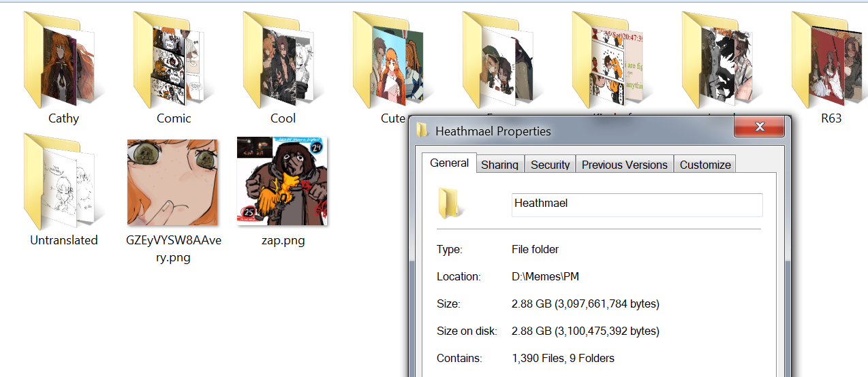Viewport: 868px width, 377px height.
Task: Click the R63 folder label
Action: point(831,118)
